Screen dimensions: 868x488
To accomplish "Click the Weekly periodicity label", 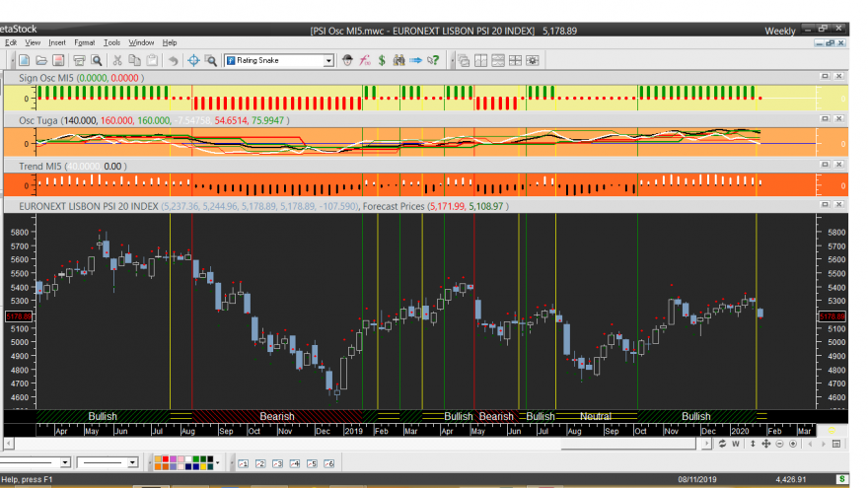I will click(780, 31).
